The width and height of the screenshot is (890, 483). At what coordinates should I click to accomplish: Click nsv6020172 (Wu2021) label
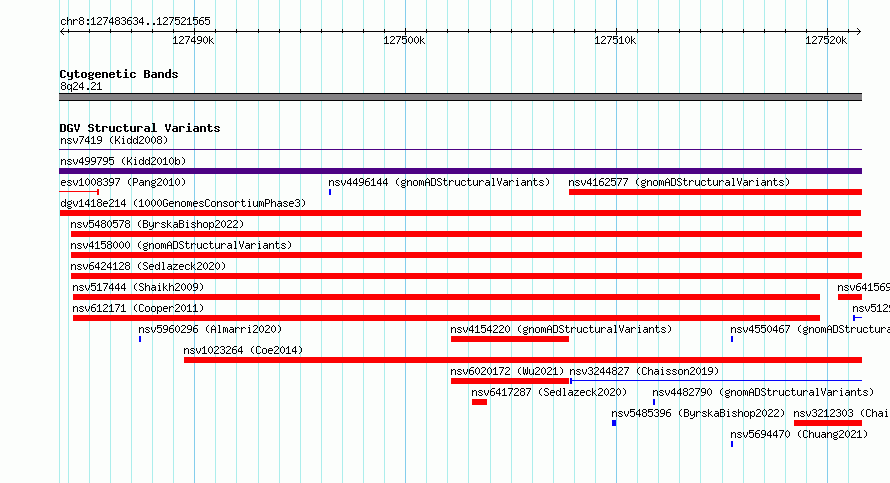point(507,371)
